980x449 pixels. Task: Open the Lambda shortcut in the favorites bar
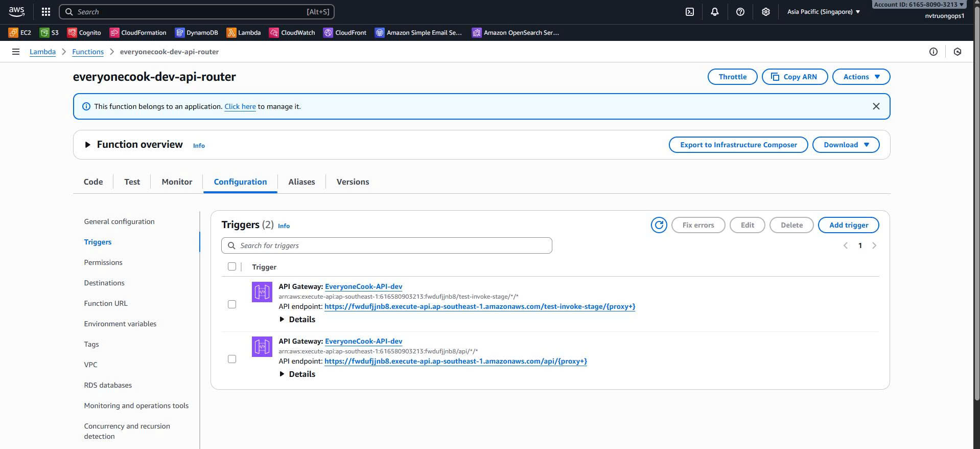(244, 33)
